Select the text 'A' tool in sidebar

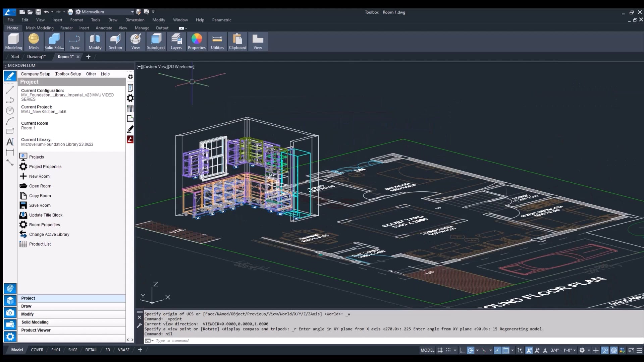click(10, 141)
